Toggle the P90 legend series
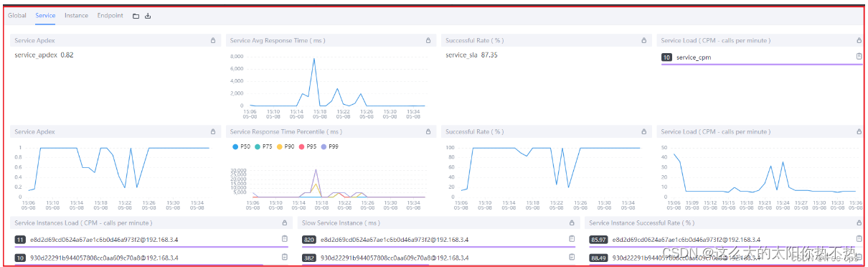 (285, 146)
